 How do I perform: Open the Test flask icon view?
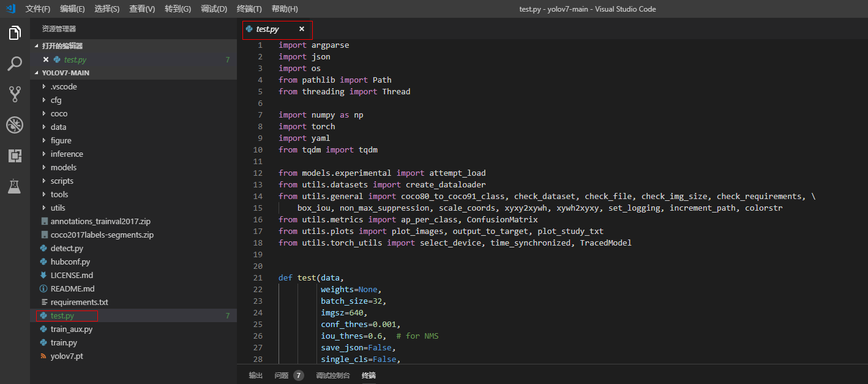coord(15,186)
